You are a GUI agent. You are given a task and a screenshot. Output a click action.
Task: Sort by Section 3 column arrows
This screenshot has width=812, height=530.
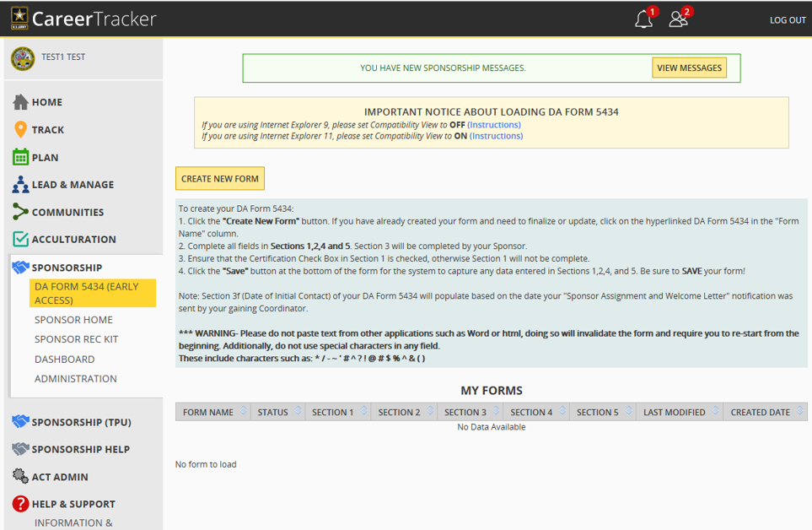[496, 411]
